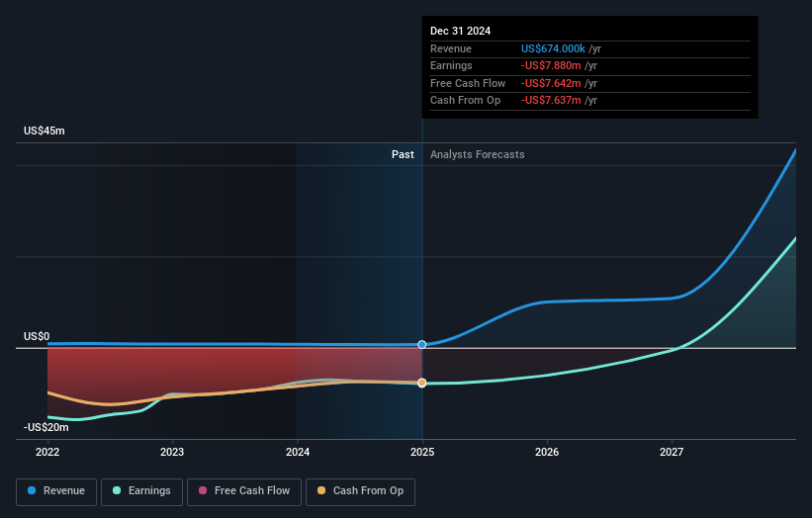The image size is (812, 518).
Task: Click the 2025 x-axis label
Action: click(x=422, y=452)
